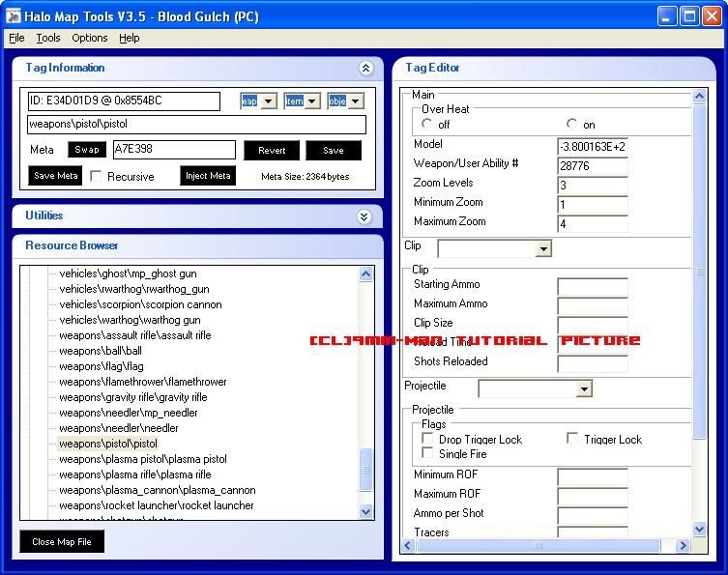The height and width of the screenshot is (575, 728).
Task: Click the tag path field weapons\pistol\pistol
Action: [x=197, y=125]
